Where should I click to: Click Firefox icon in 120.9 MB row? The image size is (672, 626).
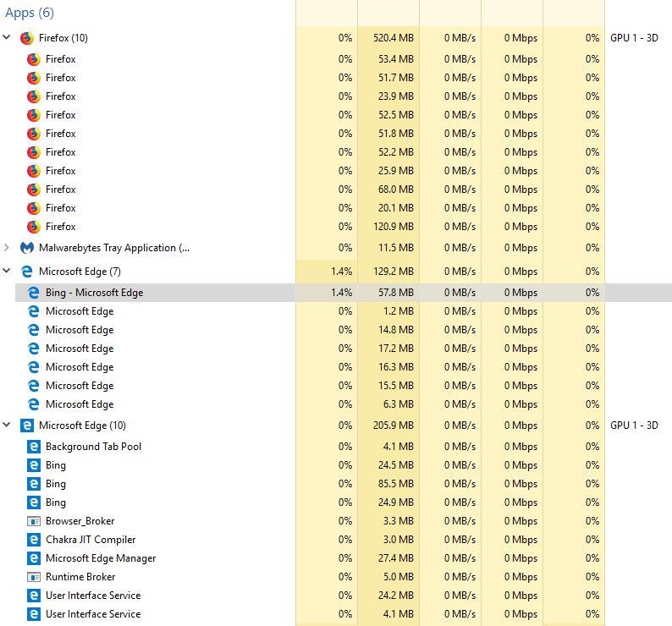pyautogui.click(x=33, y=226)
